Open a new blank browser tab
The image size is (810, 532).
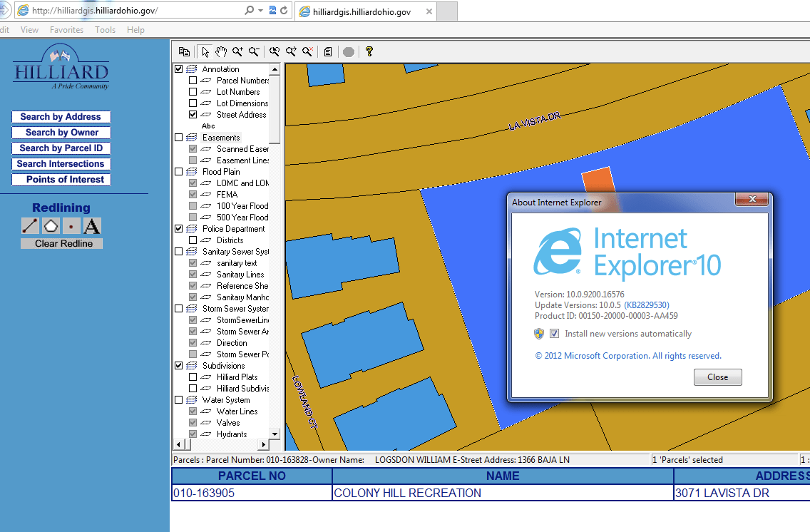click(x=447, y=11)
